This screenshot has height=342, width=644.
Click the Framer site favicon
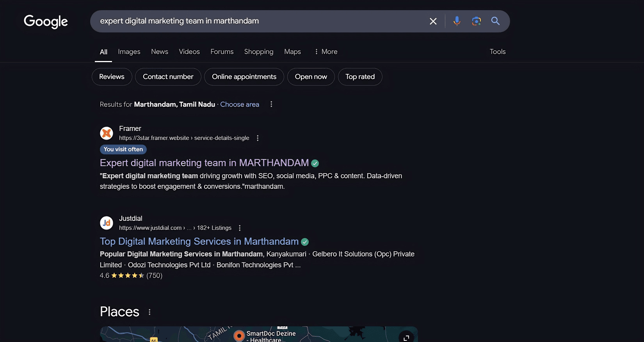[107, 133]
